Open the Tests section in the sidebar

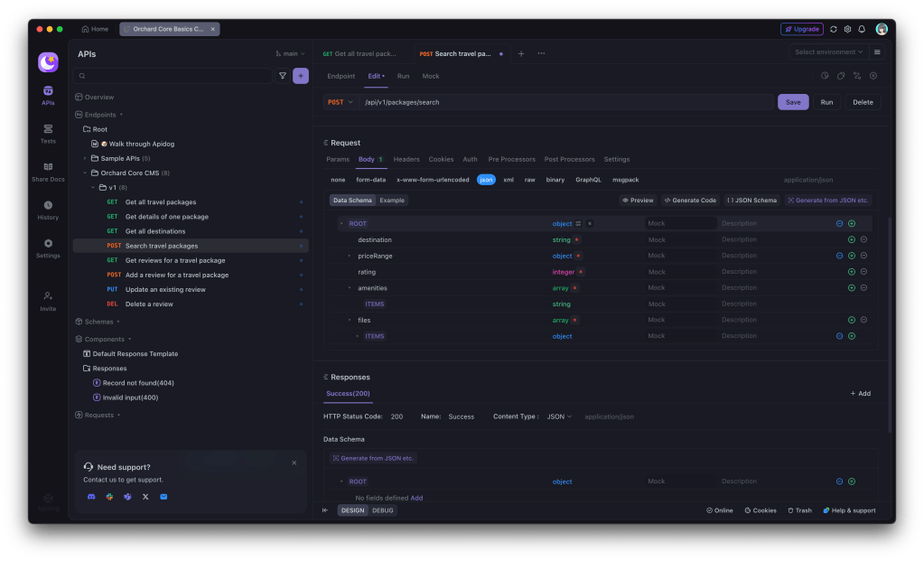[48, 133]
